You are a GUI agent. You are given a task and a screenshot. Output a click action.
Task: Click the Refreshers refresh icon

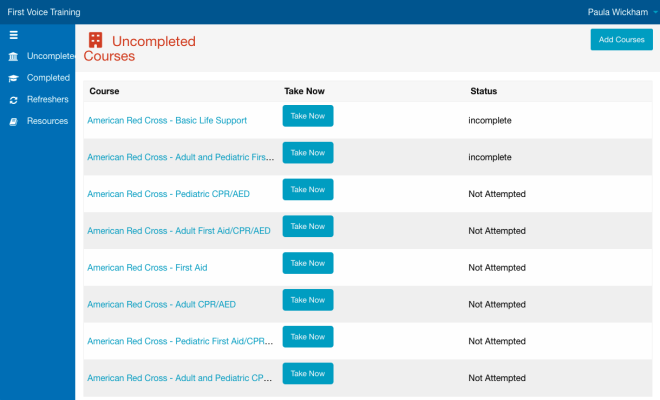click(x=13, y=100)
